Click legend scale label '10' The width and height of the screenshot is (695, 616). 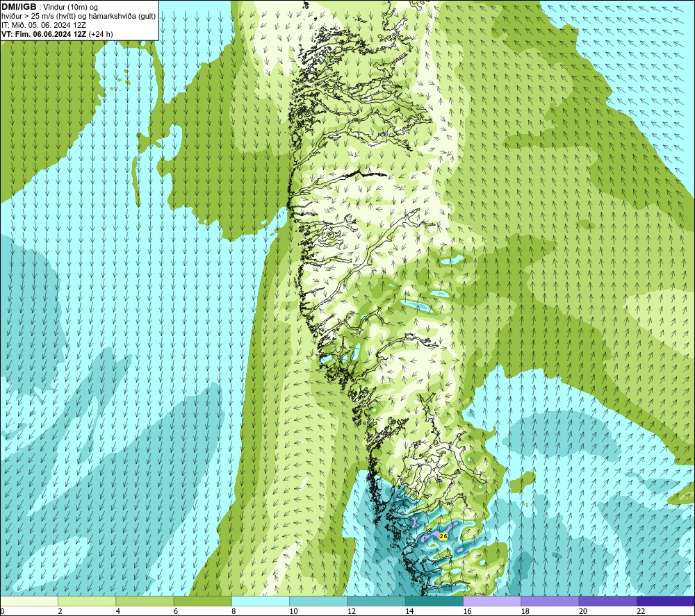[x=293, y=611]
